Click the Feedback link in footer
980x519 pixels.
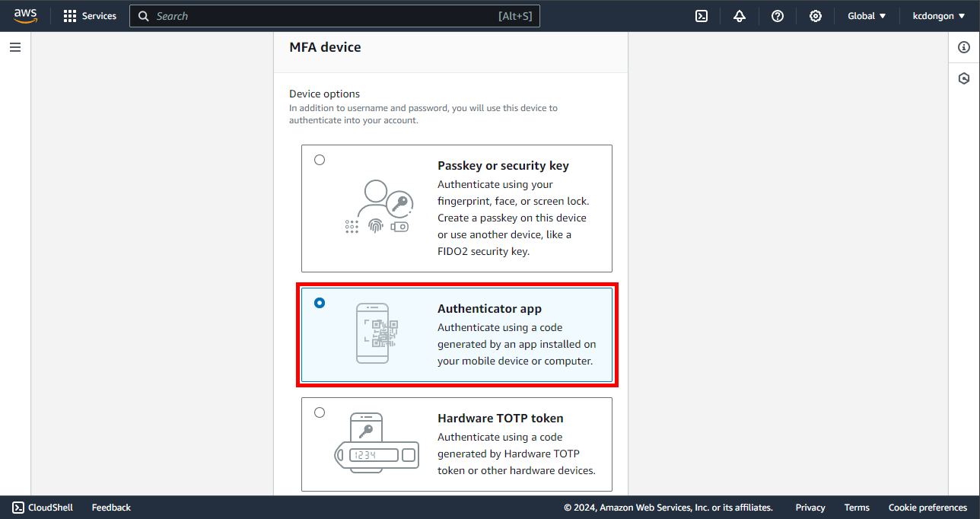tap(111, 508)
